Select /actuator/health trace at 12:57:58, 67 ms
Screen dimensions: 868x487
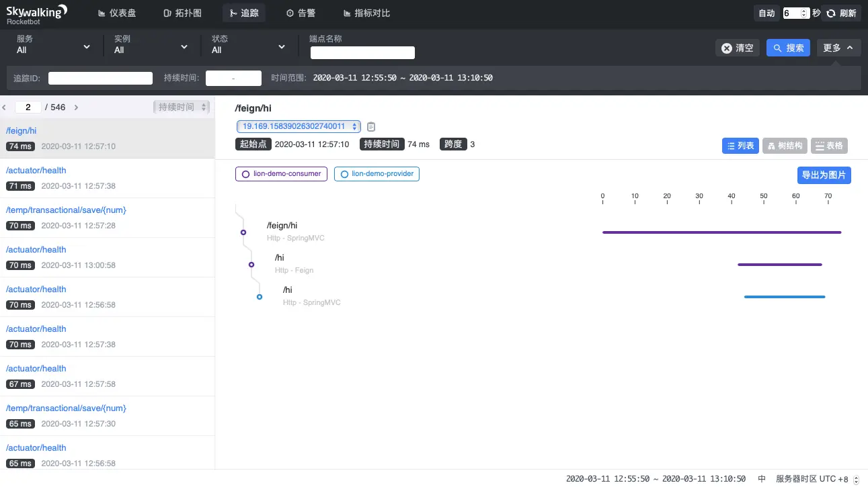point(107,376)
